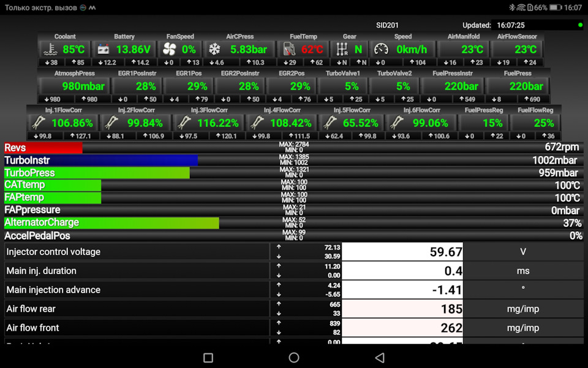The width and height of the screenshot is (588, 368).
Task: Tap the Inj.5FlowCorr injector icon
Action: pos(330,123)
